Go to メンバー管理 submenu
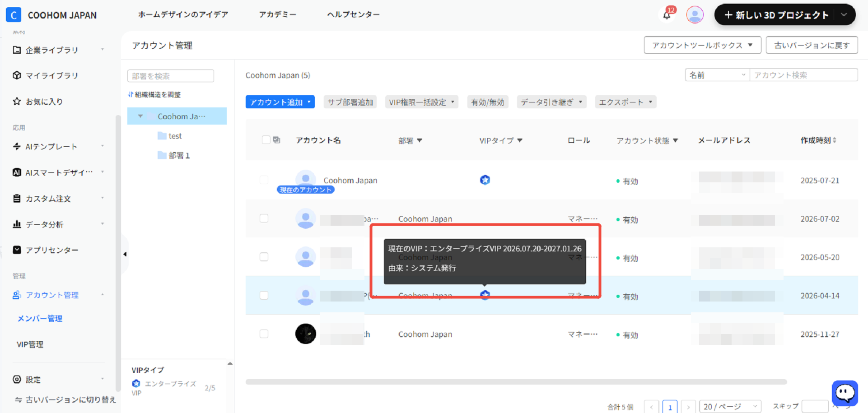Viewport: 868px width, 413px height. pyautogui.click(x=40, y=319)
